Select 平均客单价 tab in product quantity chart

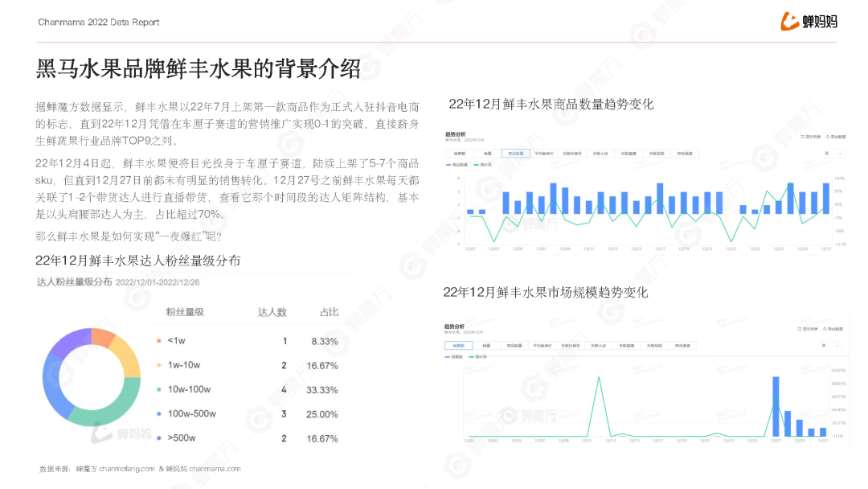pyautogui.click(x=544, y=154)
